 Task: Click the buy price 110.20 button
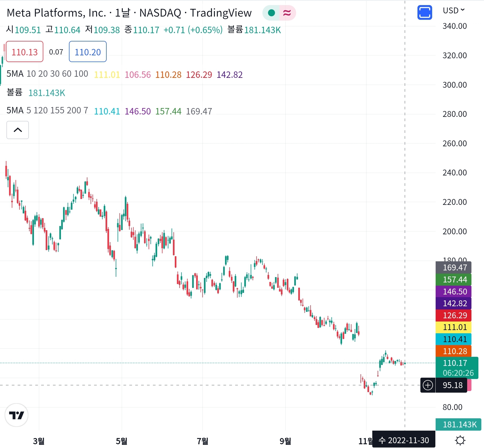(x=88, y=52)
